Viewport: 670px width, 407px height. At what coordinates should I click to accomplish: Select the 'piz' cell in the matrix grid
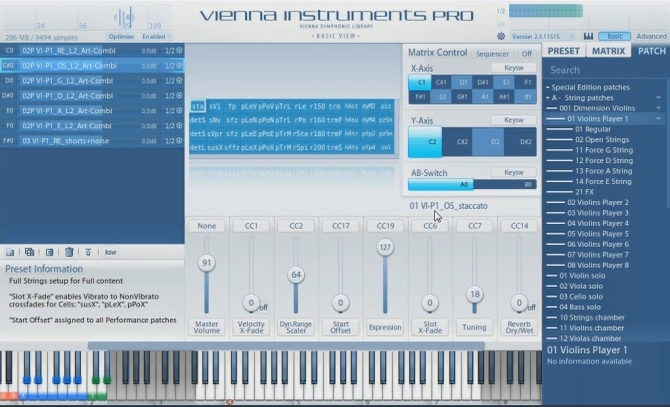[x=386, y=106]
